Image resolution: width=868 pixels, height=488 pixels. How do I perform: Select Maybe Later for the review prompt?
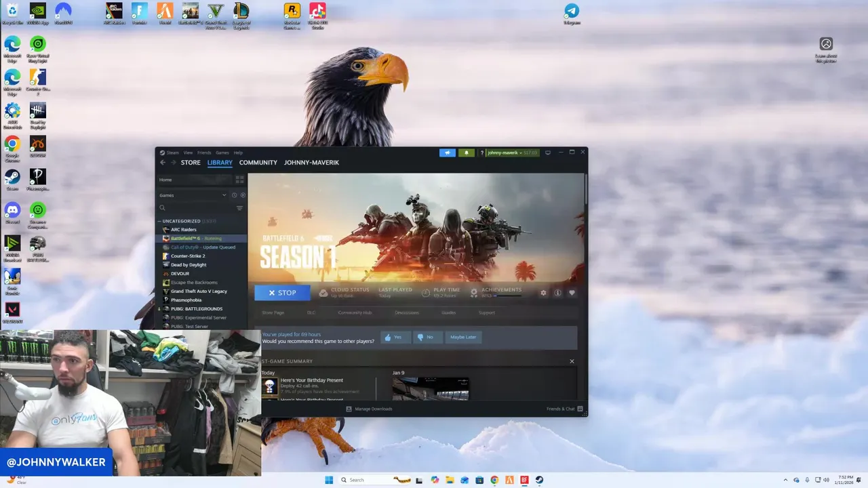[x=463, y=337]
